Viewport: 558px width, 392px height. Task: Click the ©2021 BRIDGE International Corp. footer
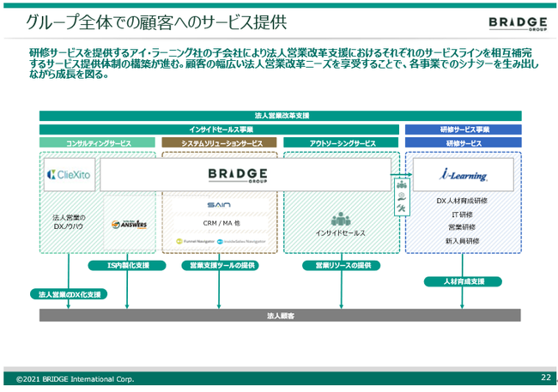(x=75, y=379)
